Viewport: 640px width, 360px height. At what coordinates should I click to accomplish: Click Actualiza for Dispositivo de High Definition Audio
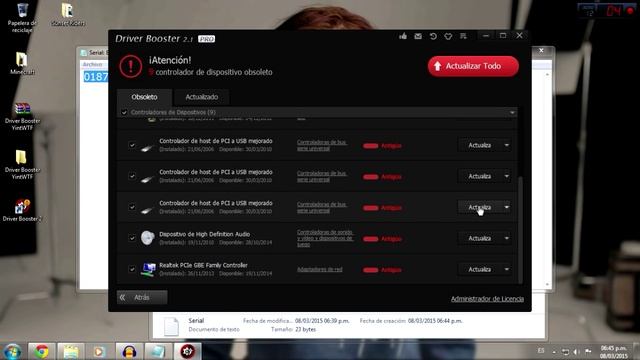pyautogui.click(x=480, y=238)
